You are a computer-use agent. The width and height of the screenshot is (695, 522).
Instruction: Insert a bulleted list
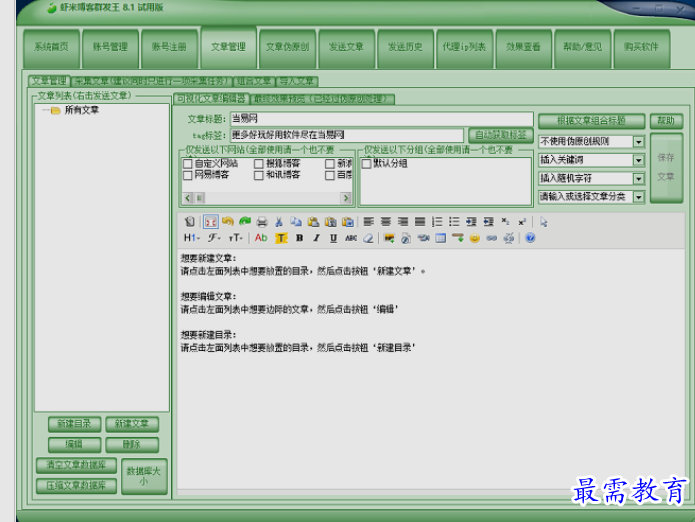click(x=454, y=222)
